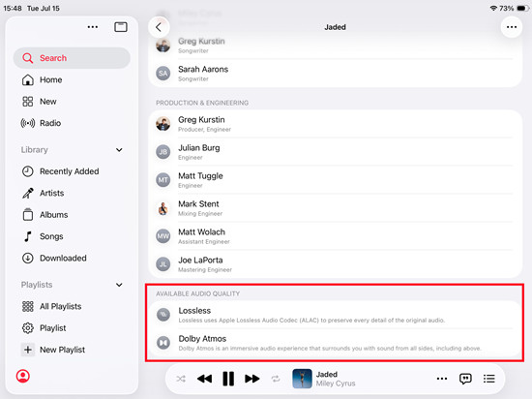Click the Artists microphone icon
Image resolution: width=532 pixels, height=399 pixels.
coord(28,193)
